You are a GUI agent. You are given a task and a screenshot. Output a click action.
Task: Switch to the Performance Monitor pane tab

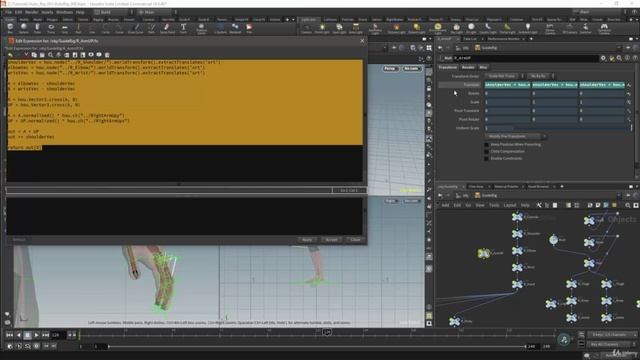point(504,39)
